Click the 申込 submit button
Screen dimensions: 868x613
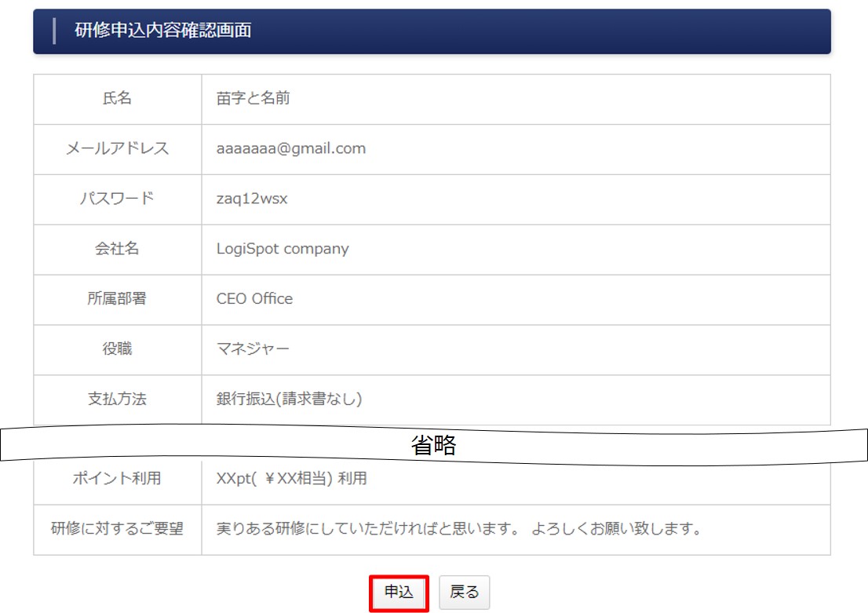point(399,593)
